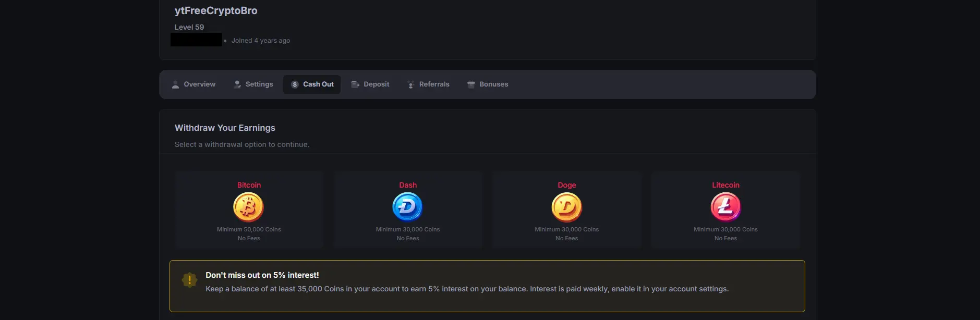
Task: Click 'No Fees' under Doge
Action: pos(567,238)
